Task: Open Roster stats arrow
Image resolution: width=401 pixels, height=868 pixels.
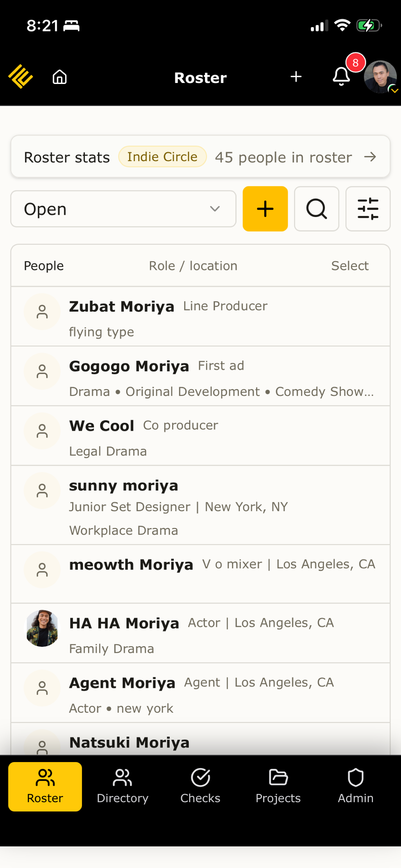Action: pyautogui.click(x=370, y=157)
